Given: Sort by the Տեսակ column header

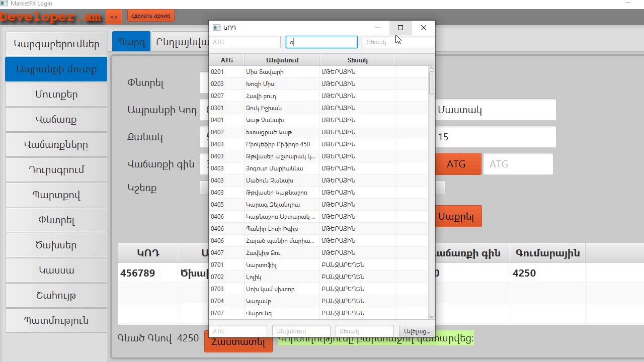Looking at the screenshot, I should 358,60.
